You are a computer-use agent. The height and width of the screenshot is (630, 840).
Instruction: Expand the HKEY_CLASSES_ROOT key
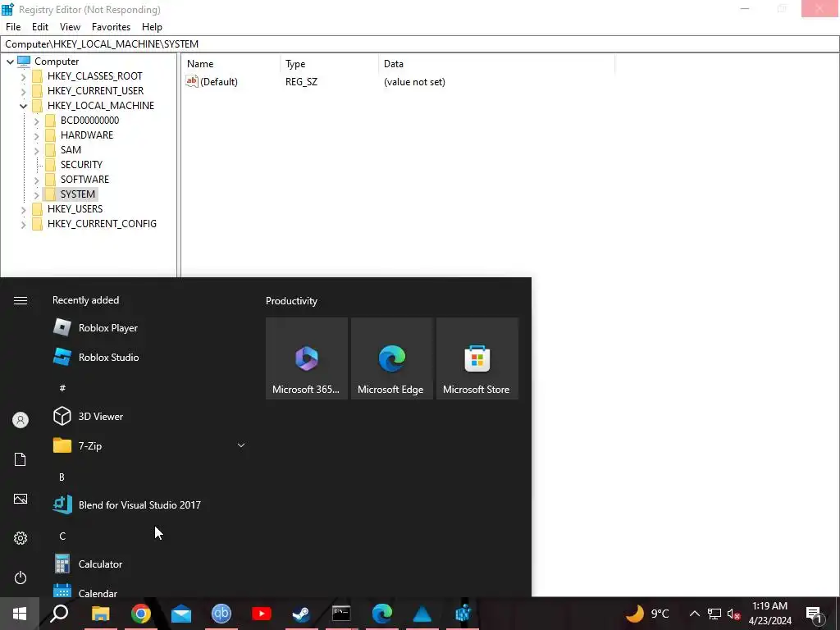(23, 76)
